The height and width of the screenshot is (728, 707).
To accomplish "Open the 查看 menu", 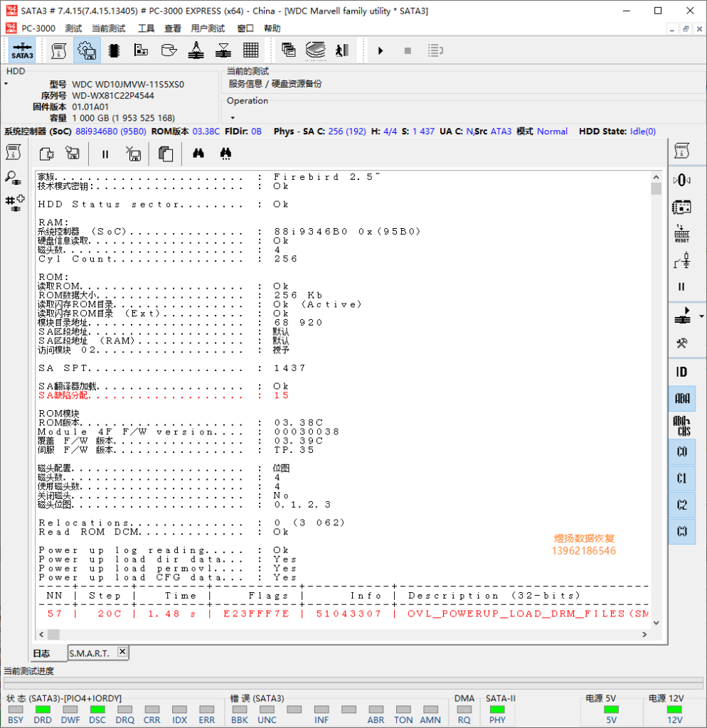I will 173,28.
